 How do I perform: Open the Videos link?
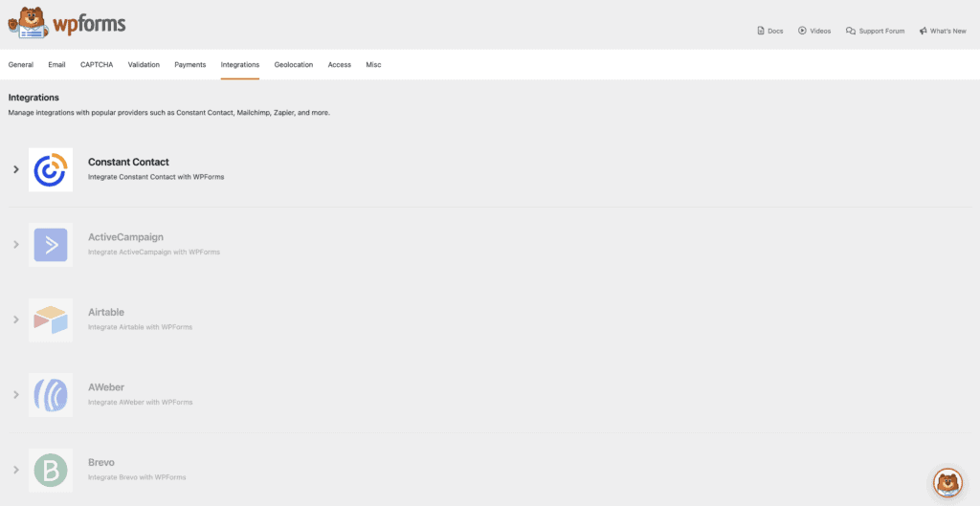[x=814, y=31]
